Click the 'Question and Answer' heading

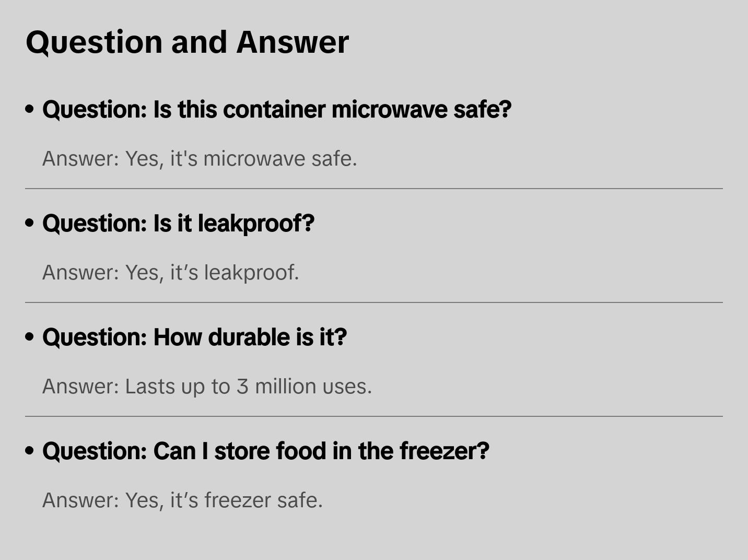tap(187, 42)
